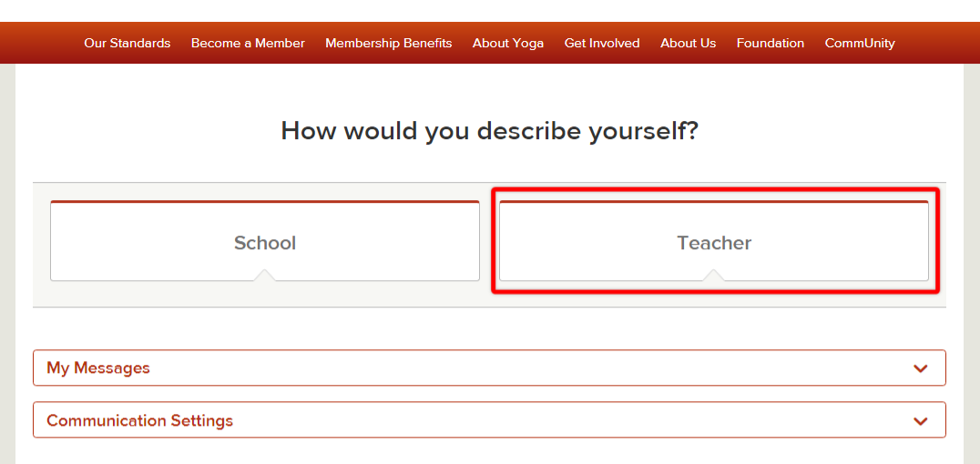Expand the My Messages chevron arrow
The height and width of the screenshot is (464, 980).
[920, 368]
